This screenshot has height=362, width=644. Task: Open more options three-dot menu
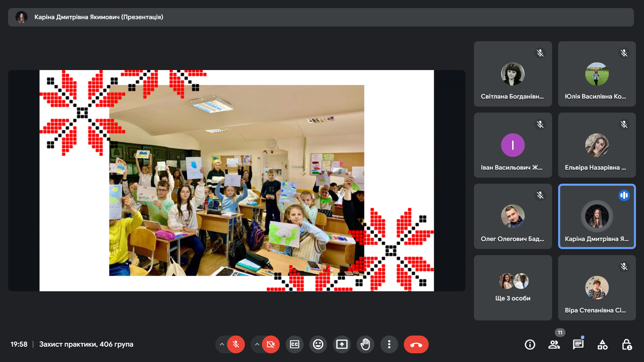(x=389, y=344)
